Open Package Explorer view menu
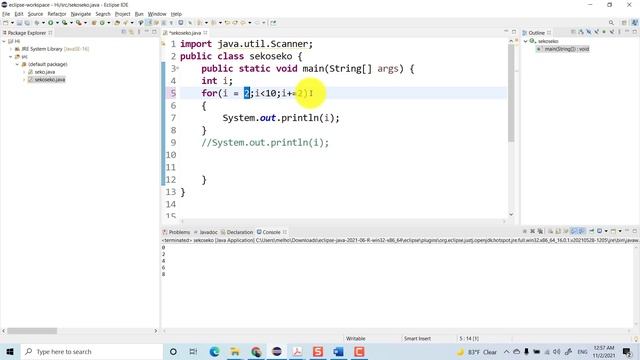Screen dimensions: 640x360 [x=139, y=32]
